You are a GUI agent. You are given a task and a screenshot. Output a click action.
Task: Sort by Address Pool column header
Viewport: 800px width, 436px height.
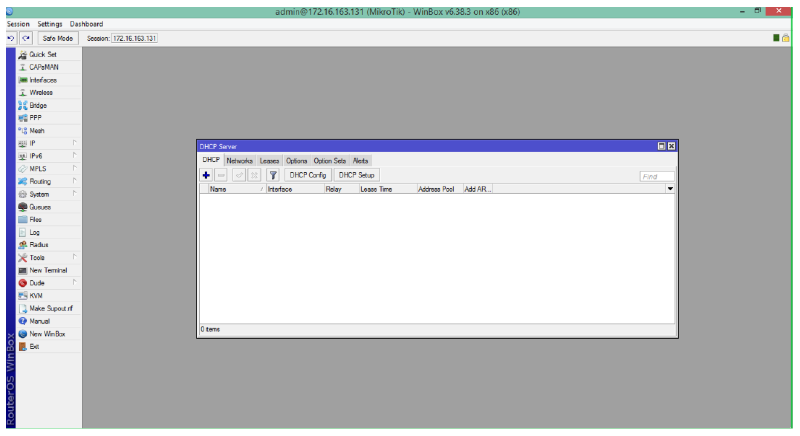pyautogui.click(x=440, y=189)
